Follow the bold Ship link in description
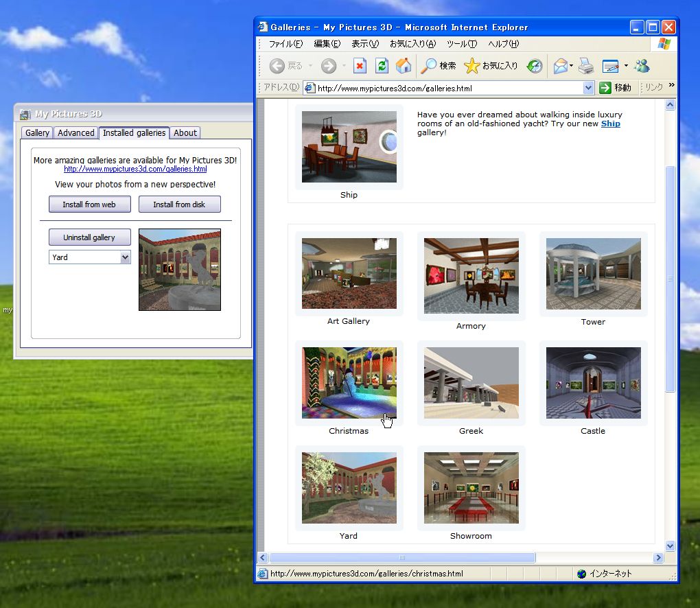700x608 pixels. click(x=610, y=124)
